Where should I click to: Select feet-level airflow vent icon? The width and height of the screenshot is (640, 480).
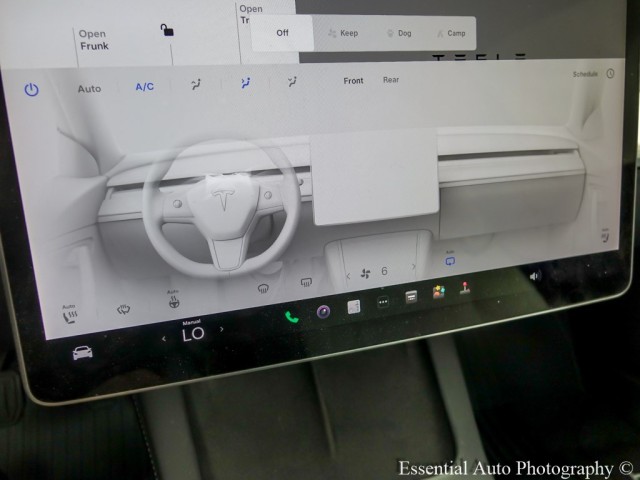pos(292,82)
